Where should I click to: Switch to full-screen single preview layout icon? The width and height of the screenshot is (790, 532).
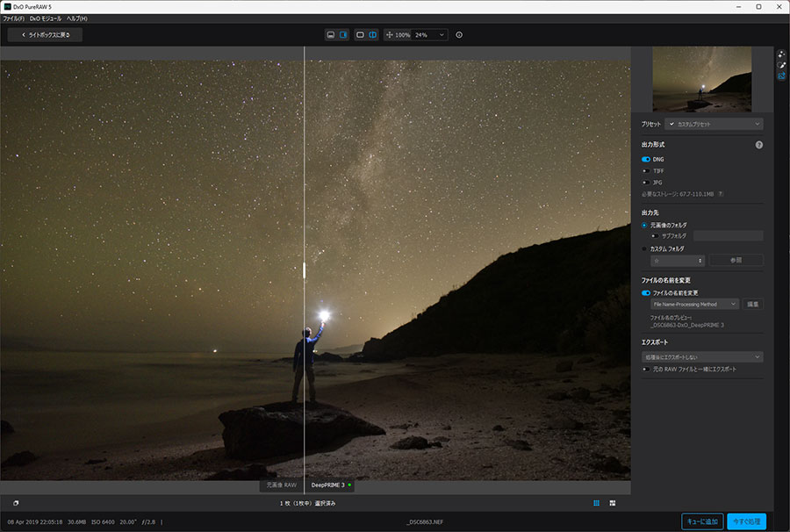click(331, 35)
